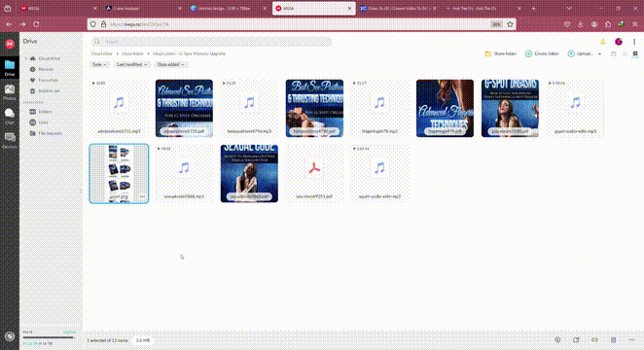The width and height of the screenshot is (644, 350).
Task: Expand the Upload dropdown arrow
Action: [599, 53]
